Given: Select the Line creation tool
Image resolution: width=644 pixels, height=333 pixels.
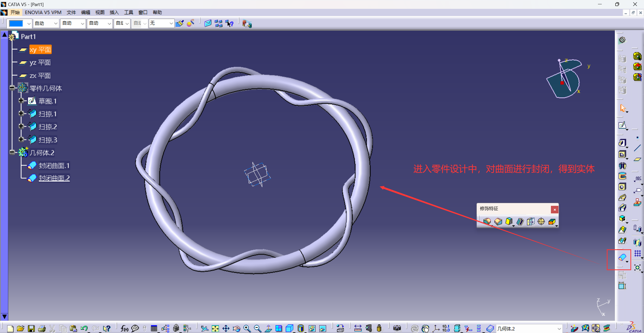Looking at the screenshot, I should 637,148.
